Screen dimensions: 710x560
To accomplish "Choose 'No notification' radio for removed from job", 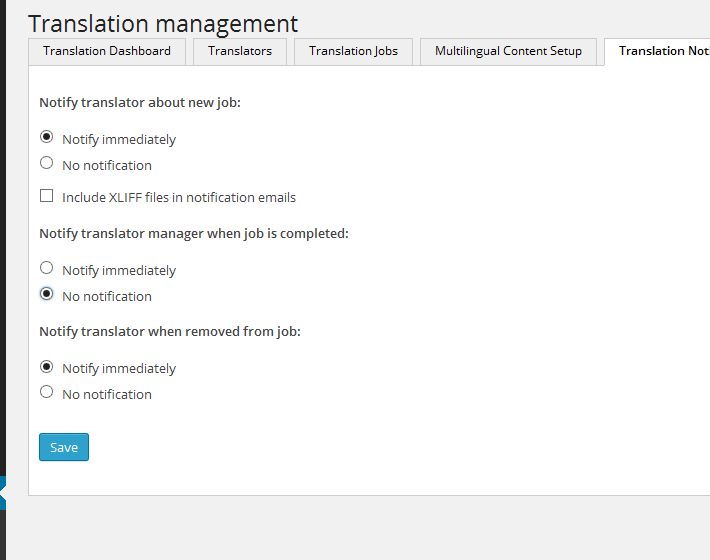I will (x=47, y=393).
